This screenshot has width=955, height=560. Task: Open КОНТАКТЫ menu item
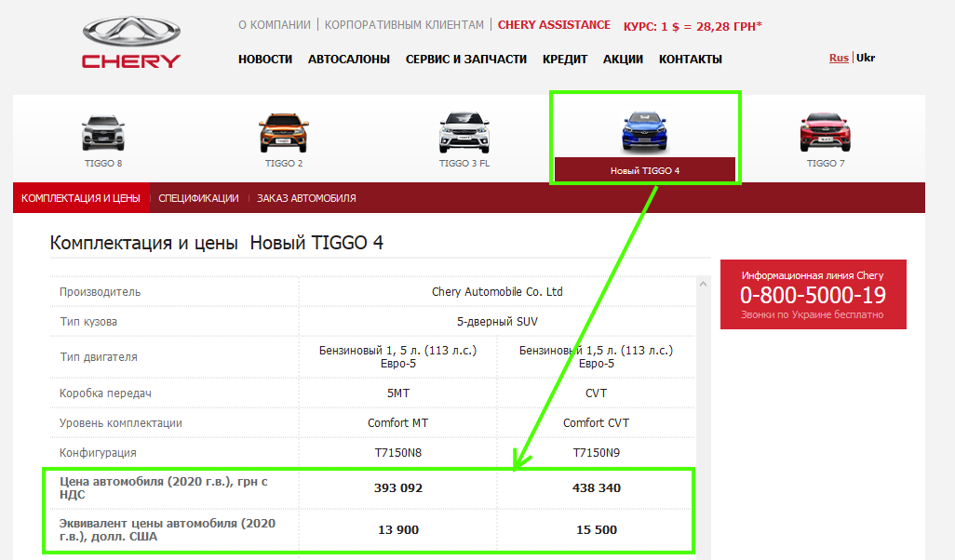coord(690,59)
